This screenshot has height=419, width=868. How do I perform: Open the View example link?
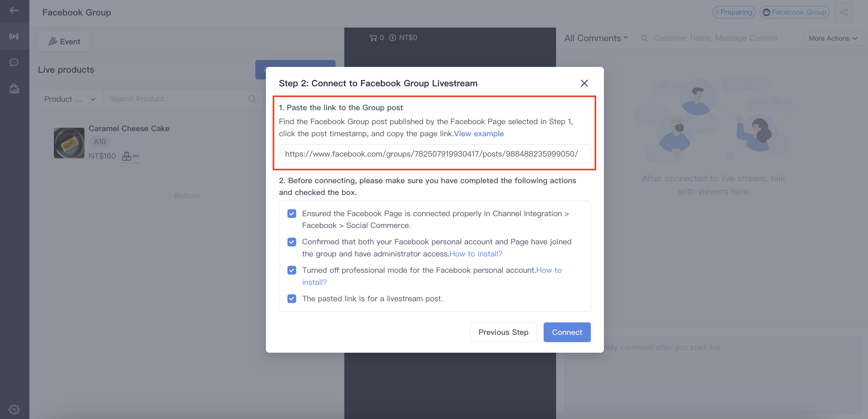point(479,134)
